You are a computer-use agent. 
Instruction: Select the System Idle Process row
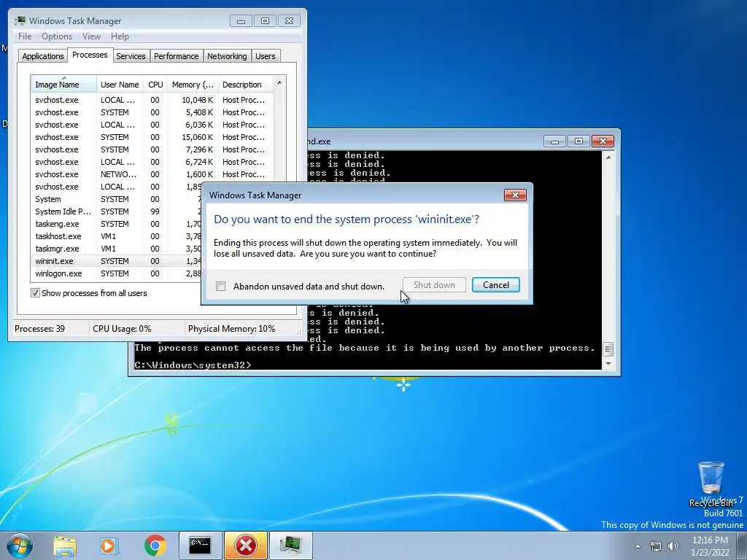point(117,211)
